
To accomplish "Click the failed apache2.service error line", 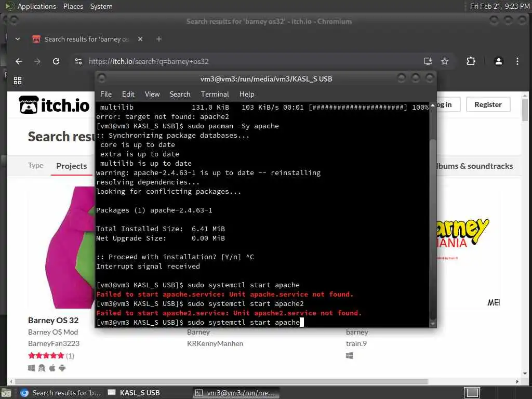I will 229,313.
